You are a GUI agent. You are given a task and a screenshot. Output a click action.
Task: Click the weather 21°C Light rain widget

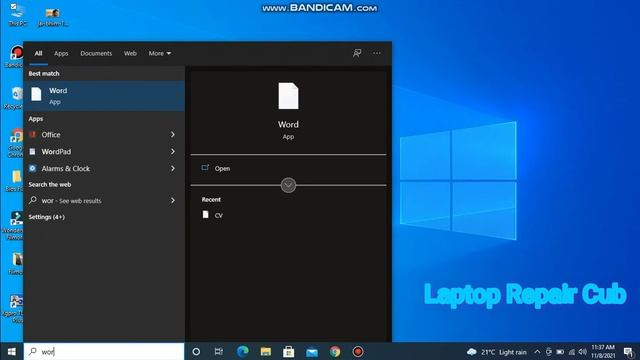[x=497, y=352]
